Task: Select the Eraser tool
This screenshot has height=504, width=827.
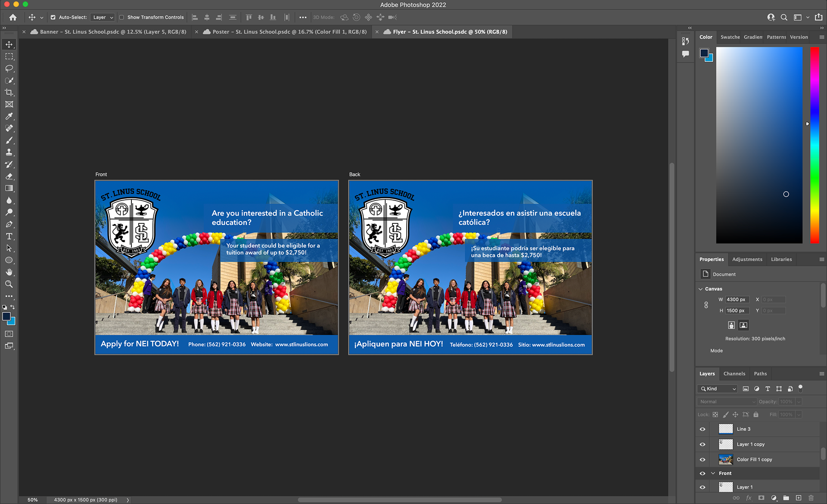Action: (x=9, y=176)
